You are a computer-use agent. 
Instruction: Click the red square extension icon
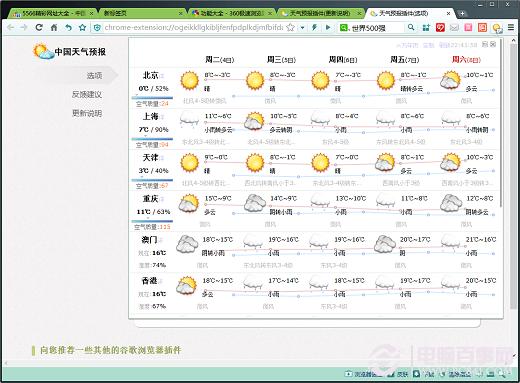pyautogui.click(x=440, y=27)
